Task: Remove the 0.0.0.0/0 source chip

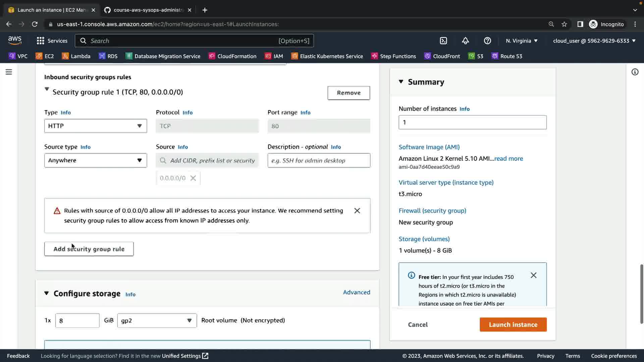Action: [x=193, y=178]
